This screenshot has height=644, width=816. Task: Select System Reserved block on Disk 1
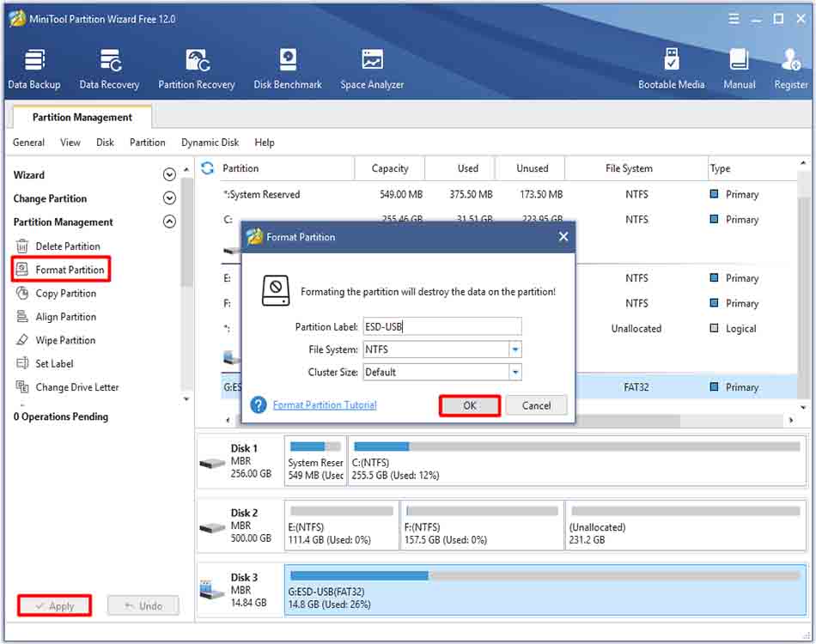(x=315, y=461)
